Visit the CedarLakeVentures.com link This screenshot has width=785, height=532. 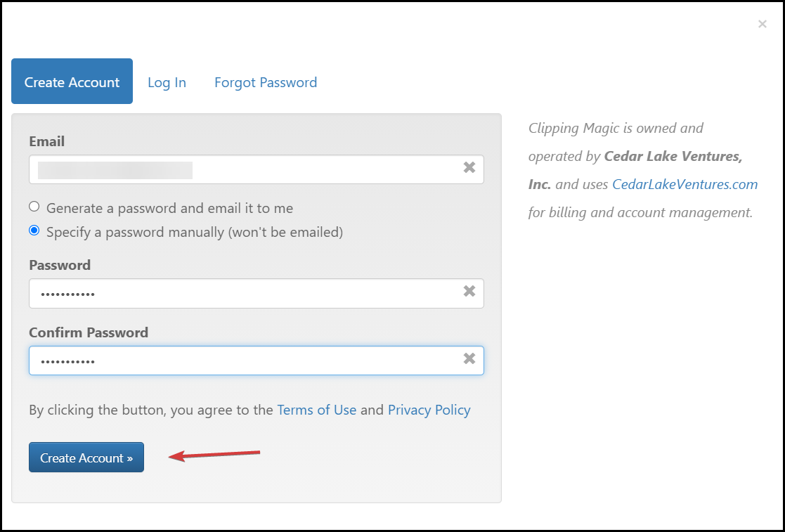(685, 184)
